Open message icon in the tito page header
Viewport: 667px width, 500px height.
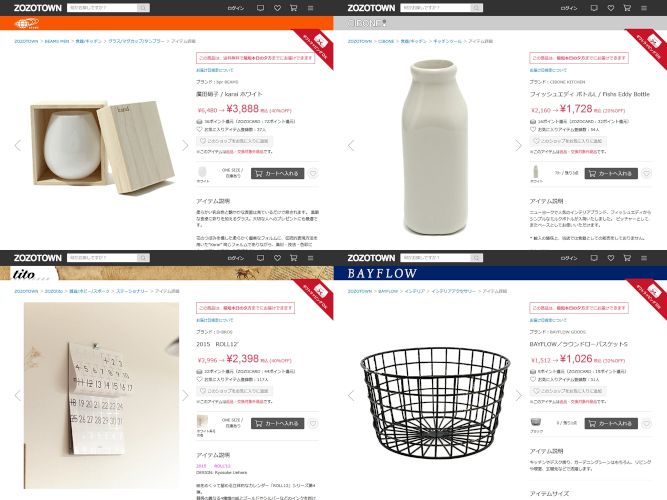(259, 258)
